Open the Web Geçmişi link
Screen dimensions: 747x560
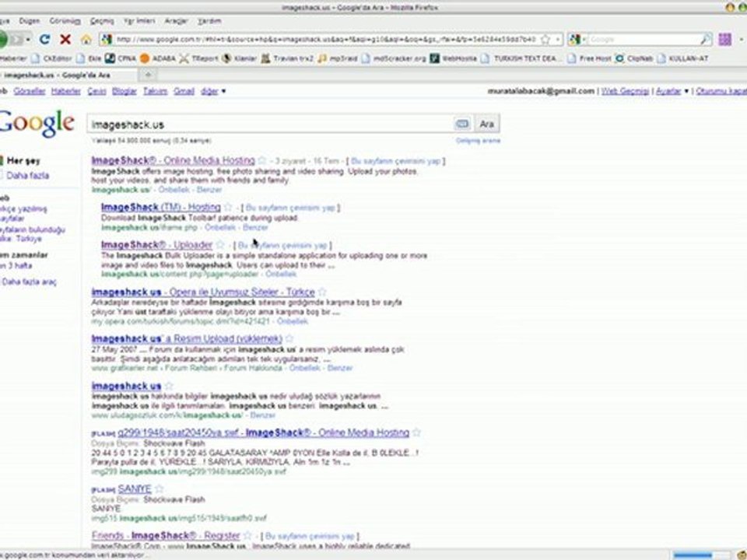[x=625, y=91]
